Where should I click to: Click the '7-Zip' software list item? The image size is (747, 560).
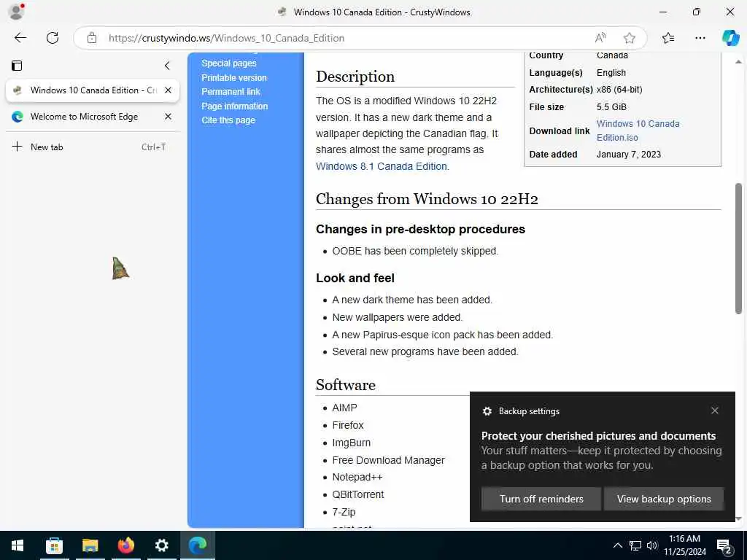point(344,512)
